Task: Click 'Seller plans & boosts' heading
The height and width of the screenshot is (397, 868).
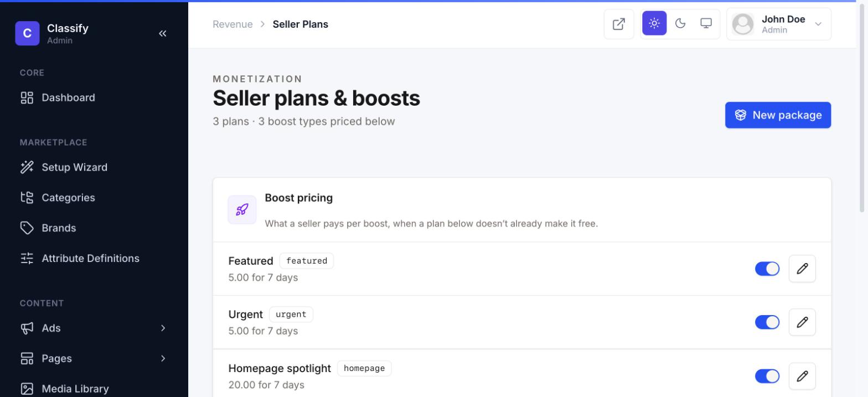Action: click(316, 98)
